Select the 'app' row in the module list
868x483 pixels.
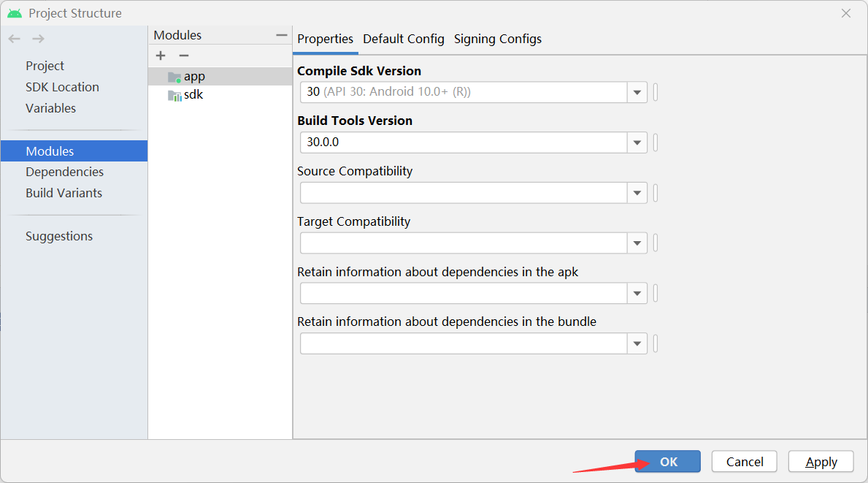(x=220, y=77)
